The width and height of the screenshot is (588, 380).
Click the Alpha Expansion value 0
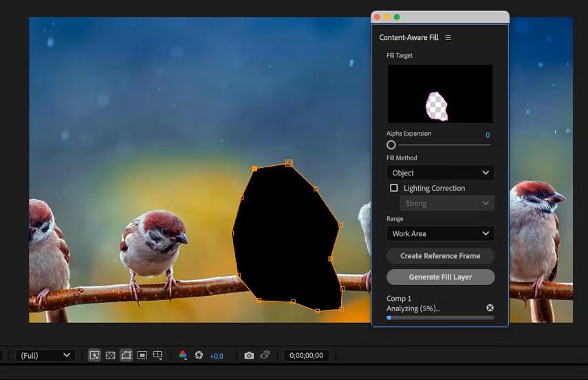click(488, 135)
